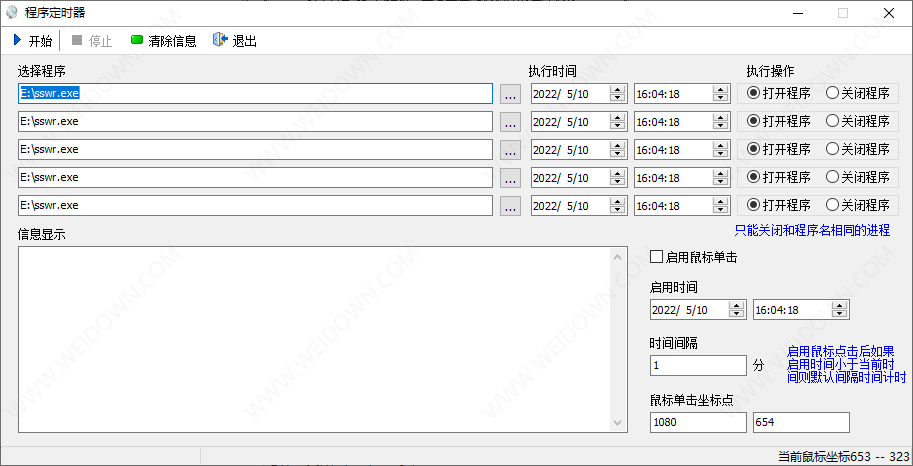Viewport: 913px width, 466px height.
Task: Click the Y coordinate field showing 654
Action: (x=801, y=422)
